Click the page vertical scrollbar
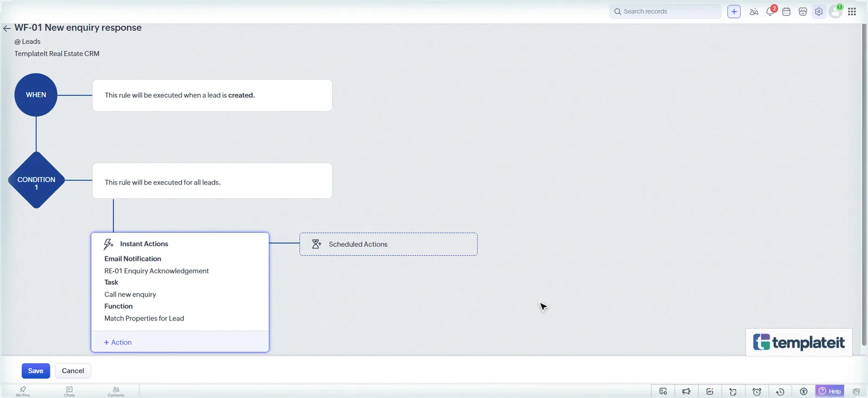 coord(864,184)
